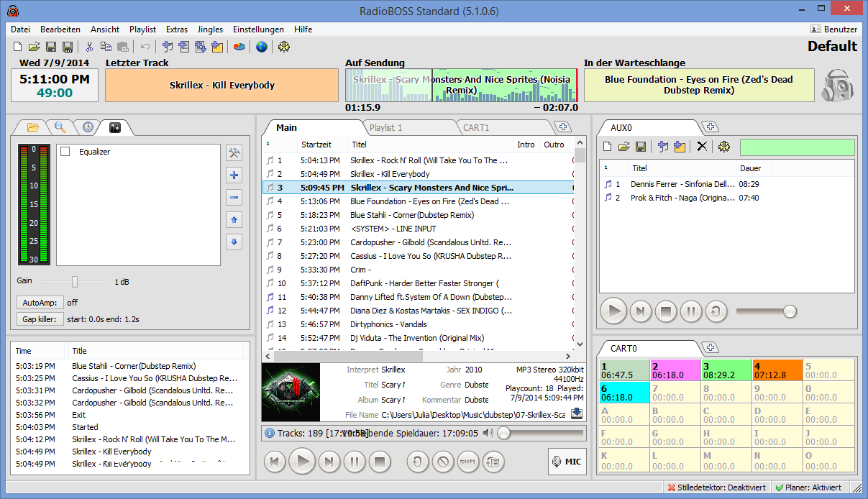This screenshot has width=868, height=499.
Task: Click the Gain slider
Action: point(75,282)
